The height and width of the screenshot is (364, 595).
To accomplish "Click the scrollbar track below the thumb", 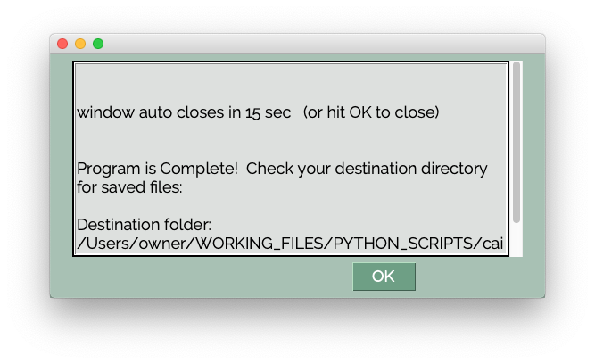I will (x=516, y=239).
